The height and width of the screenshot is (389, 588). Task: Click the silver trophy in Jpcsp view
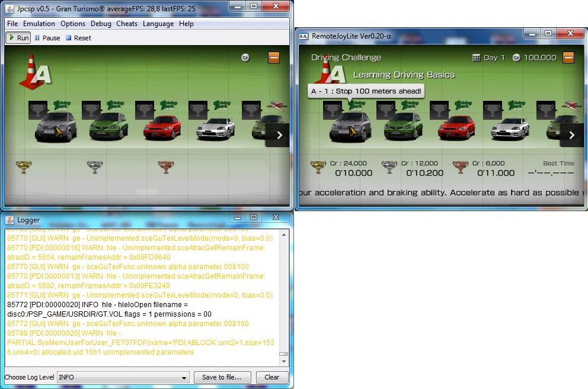point(94,167)
